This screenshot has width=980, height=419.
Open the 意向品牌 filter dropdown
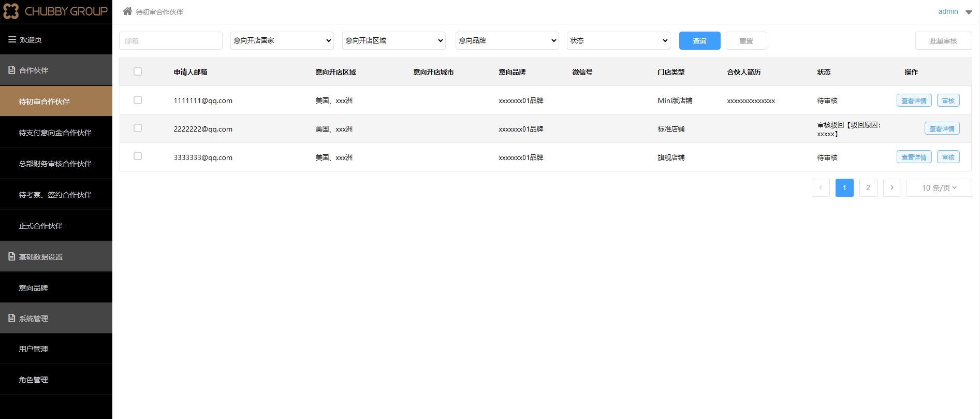click(x=507, y=40)
